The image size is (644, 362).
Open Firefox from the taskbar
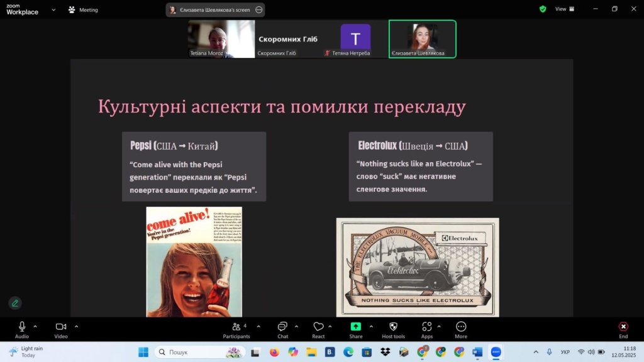(x=274, y=352)
